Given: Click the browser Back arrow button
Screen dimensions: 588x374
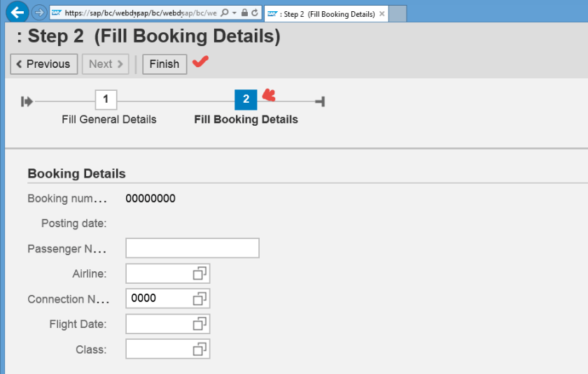Looking at the screenshot, I should click(17, 13).
